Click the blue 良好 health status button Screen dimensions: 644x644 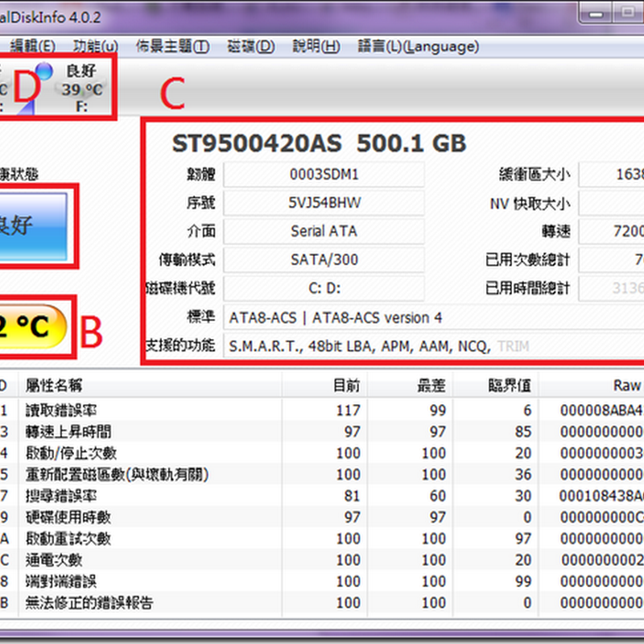33,226
